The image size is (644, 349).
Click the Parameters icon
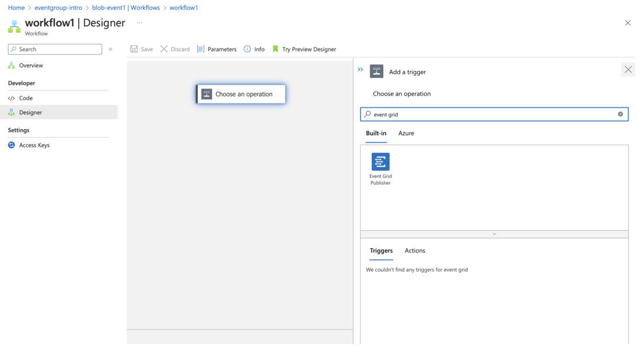pos(200,49)
